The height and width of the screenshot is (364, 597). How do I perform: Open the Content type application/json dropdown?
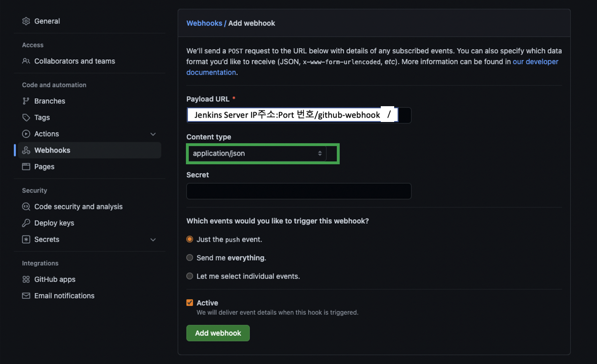tap(256, 154)
